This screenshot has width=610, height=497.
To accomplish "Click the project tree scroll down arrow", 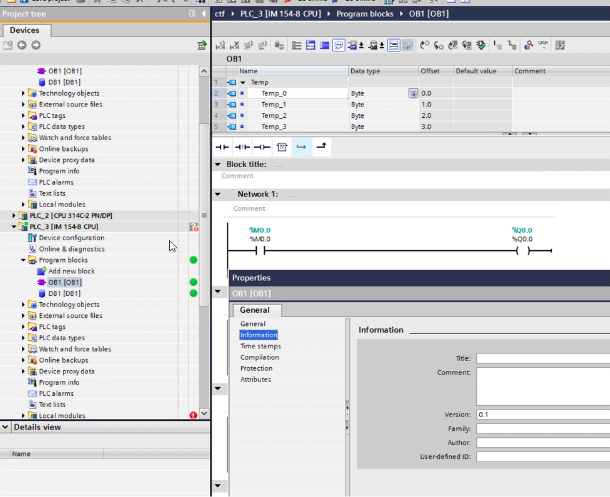I will [x=204, y=413].
